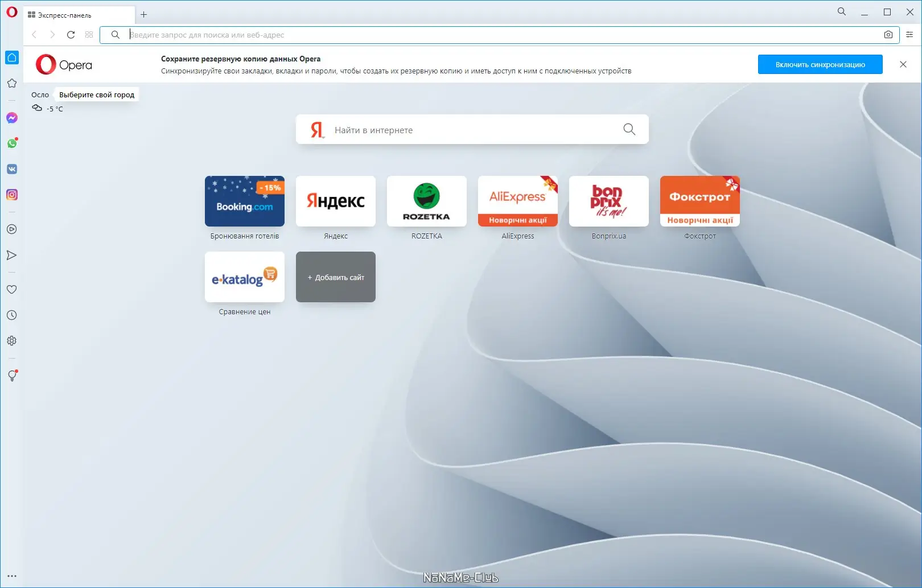Viewport: 922px width, 588px height.
Task: Maximize the Opera window
Action: [x=887, y=12]
